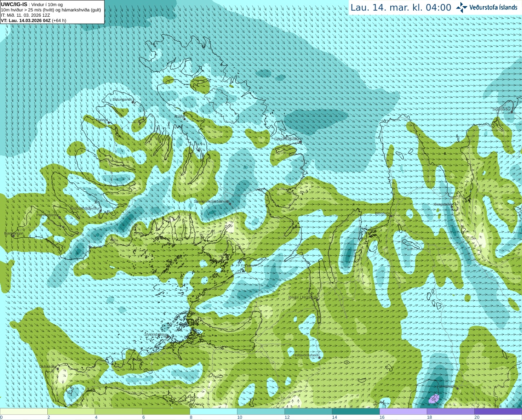This screenshot has width=522, height=420.
Task: Click the legend scale value 16
Action: 382,417
